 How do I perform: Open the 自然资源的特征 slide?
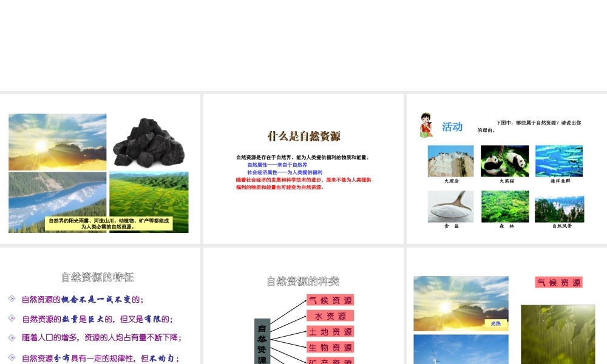point(100,306)
